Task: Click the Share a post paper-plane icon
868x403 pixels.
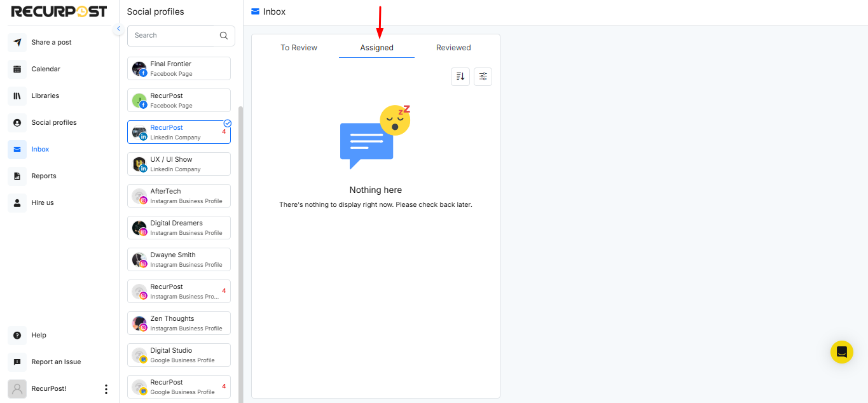Action: coord(17,42)
